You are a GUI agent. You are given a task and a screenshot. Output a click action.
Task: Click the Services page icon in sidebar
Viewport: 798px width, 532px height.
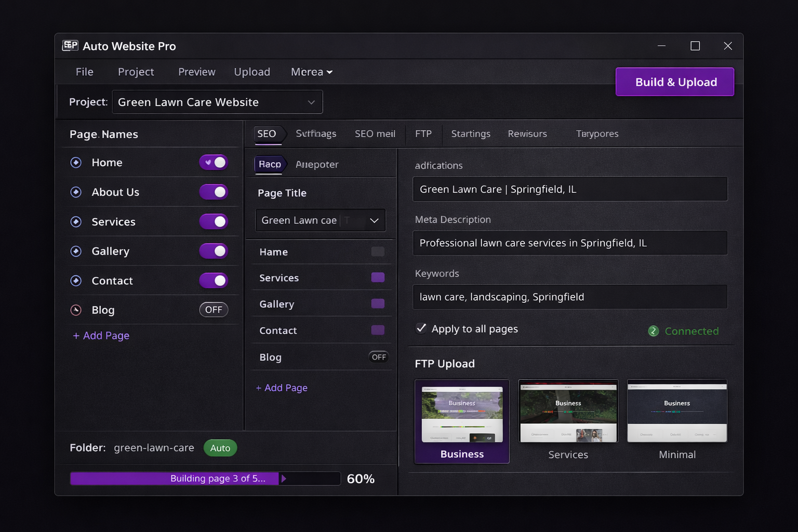[x=76, y=221]
